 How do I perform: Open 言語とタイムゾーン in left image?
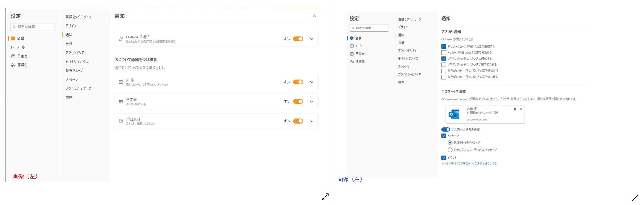[x=78, y=17]
